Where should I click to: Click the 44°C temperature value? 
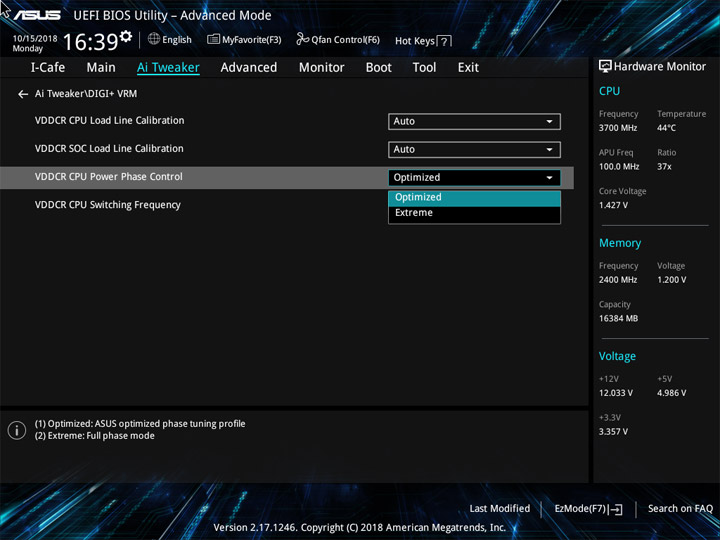click(x=666, y=128)
